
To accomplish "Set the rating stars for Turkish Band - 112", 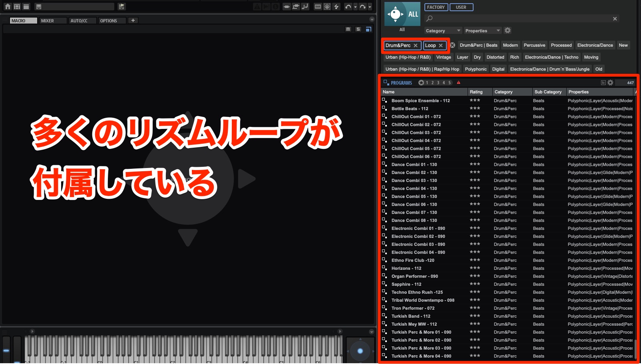I will pos(475,316).
